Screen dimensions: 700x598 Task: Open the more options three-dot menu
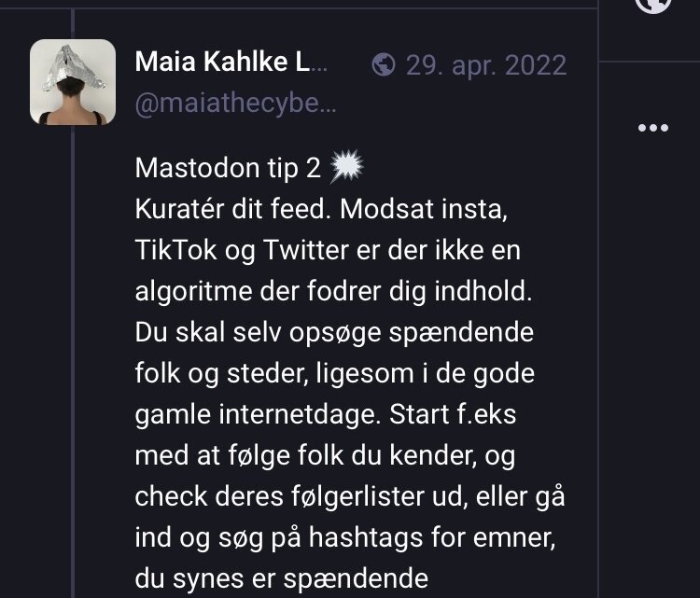(x=652, y=128)
